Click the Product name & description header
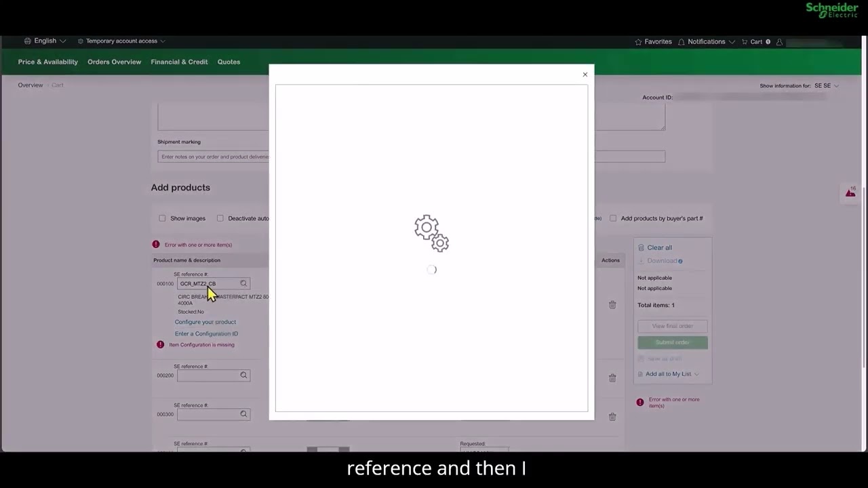The image size is (868, 488). tap(186, 260)
